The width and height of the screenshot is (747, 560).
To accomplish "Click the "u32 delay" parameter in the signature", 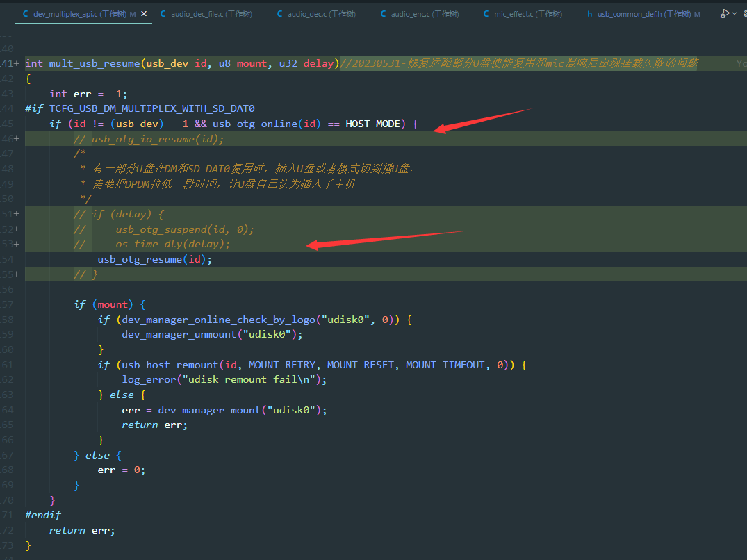I will (306, 63).
